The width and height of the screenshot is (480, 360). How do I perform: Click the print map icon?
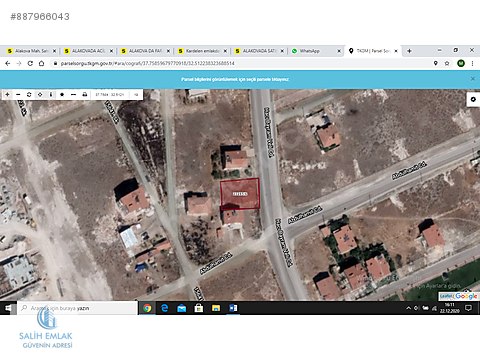85,95
